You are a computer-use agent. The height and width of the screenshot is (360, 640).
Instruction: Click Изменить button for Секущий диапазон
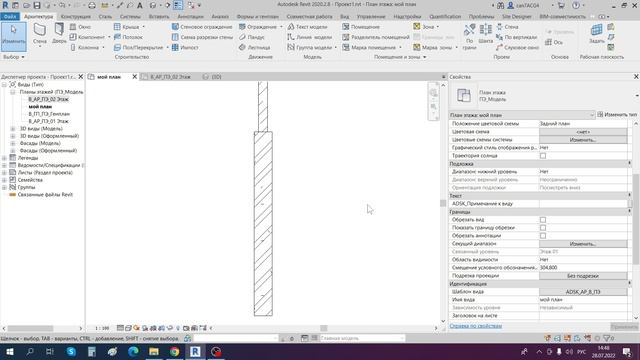tap(583, 244)
